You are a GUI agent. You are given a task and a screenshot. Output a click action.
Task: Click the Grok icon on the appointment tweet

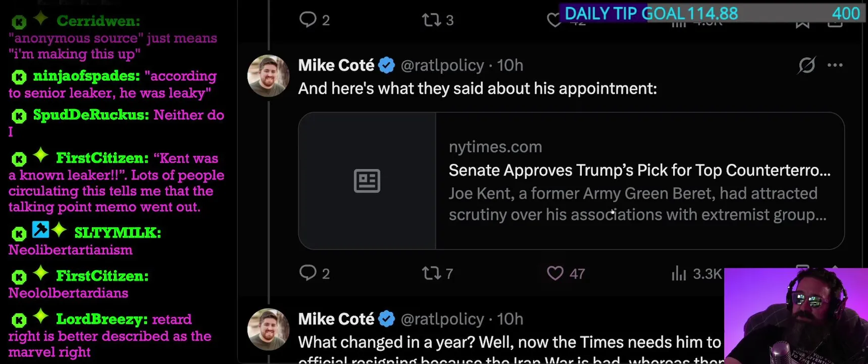806,65
